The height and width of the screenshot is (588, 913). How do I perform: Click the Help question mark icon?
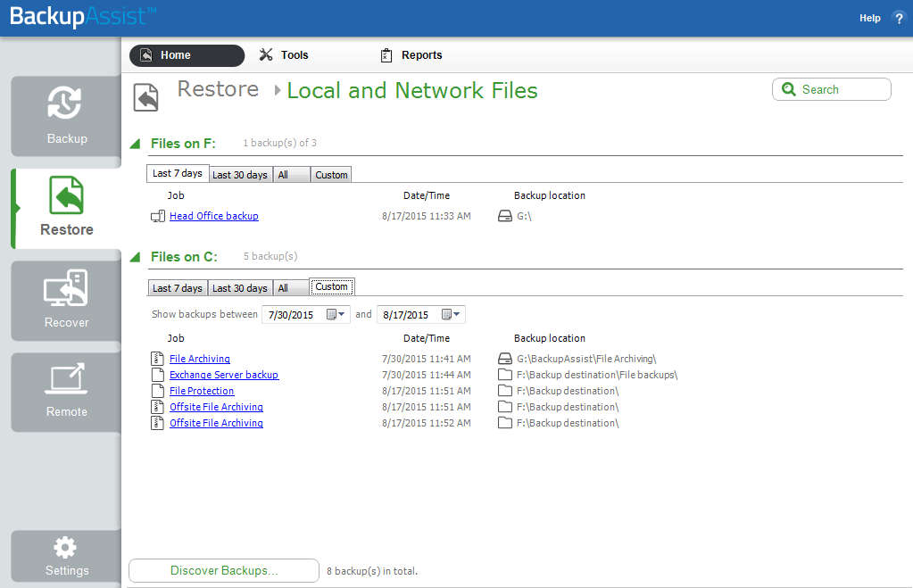(x=899, y=18)
